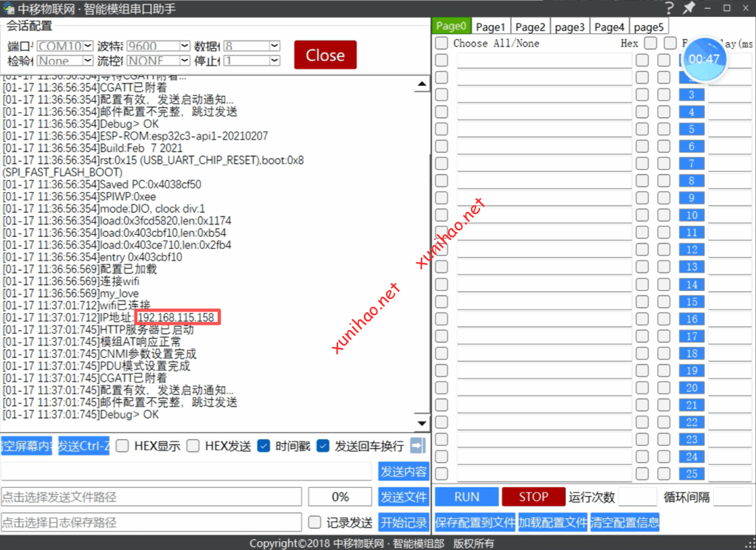Expand the 流控 NONE flow control dropdown
Screen dimensions: 756x550
pos(157,61)
